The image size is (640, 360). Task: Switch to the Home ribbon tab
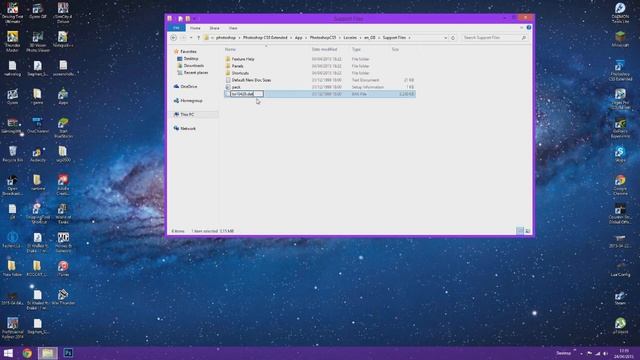(x=195, y=28)
